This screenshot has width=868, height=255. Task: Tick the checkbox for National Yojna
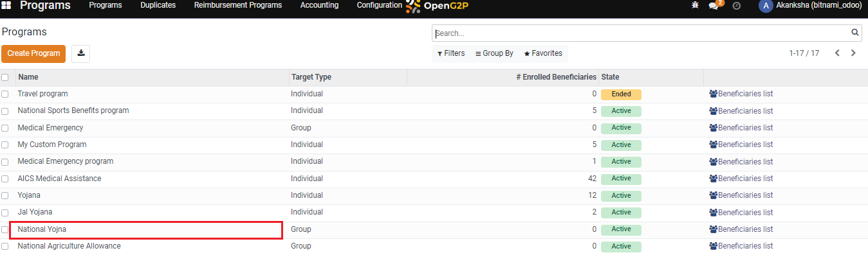click(x=5, y=229)
